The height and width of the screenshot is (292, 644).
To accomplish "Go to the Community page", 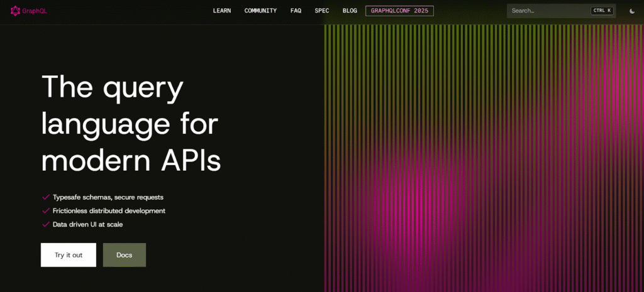I will pyautogui.click(x=260, y=11).
